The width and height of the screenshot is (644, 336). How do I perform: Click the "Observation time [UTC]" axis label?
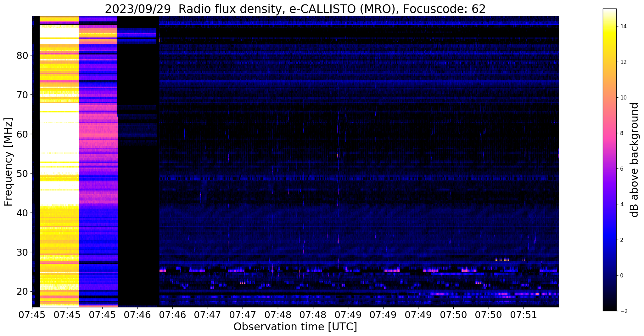tap(295, 327)
